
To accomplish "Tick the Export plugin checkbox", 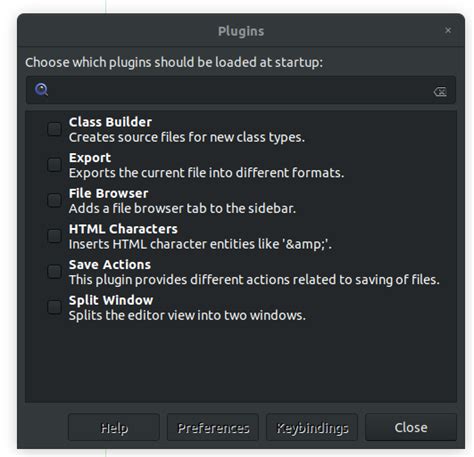I will coord(54,165).
